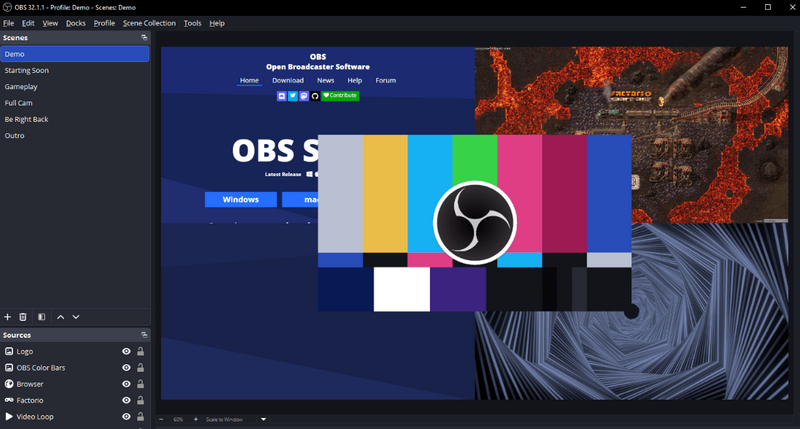Open the Help menu
This screenshot has height=429, width=800.
pos(217,23)
